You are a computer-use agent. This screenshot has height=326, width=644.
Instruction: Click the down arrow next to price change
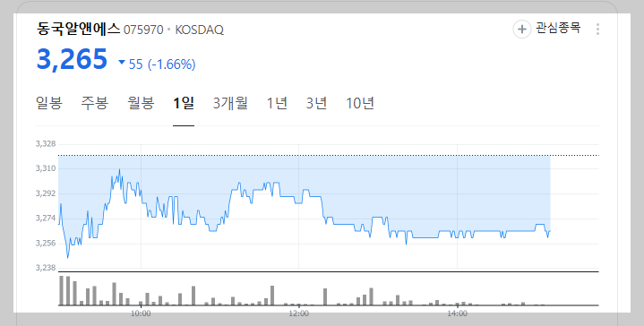pyautogui.click(x=122, y=63)
